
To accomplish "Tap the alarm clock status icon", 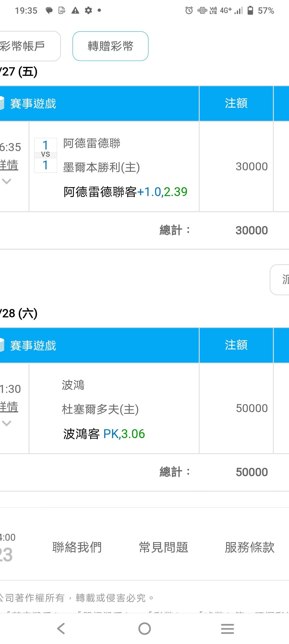I will (189, 11).
